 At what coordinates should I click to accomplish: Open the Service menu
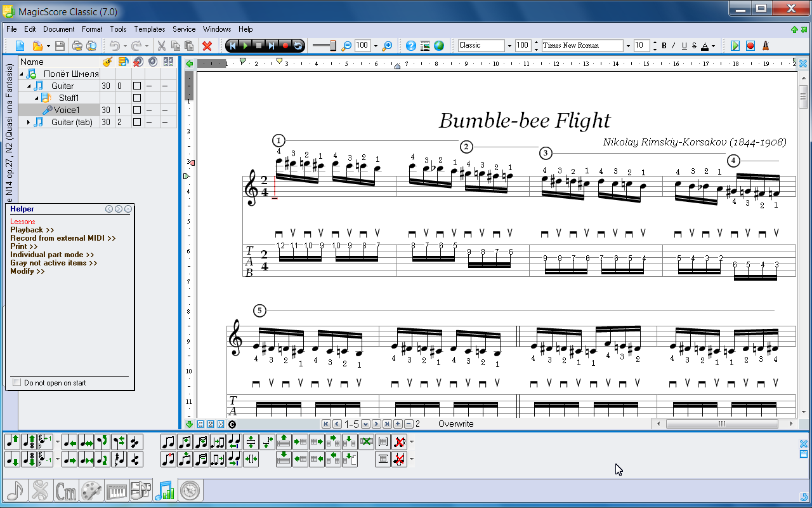184,29
